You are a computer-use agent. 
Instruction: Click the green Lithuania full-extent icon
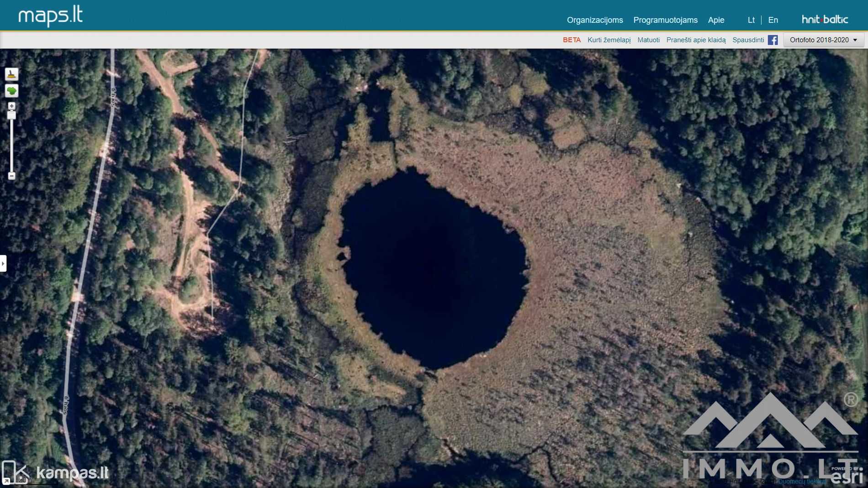point(11,91)
